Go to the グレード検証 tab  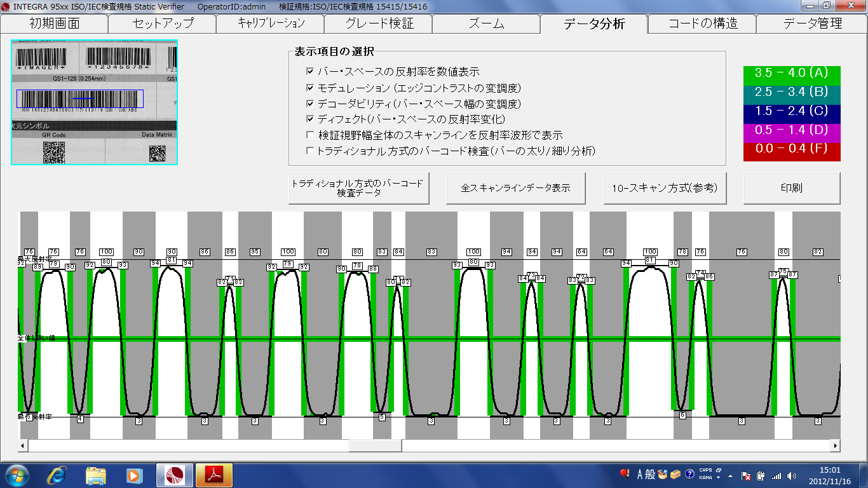[378, 24]
